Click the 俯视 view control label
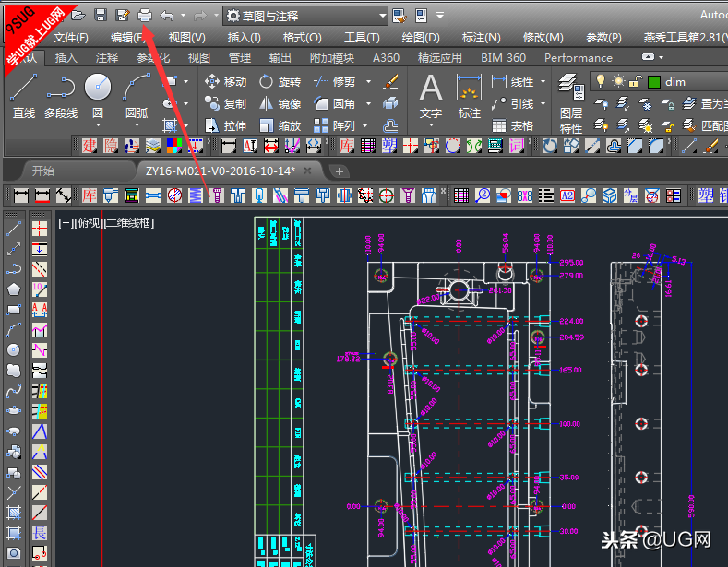This screenshot has width=728, height=567. tap(89, 223)
